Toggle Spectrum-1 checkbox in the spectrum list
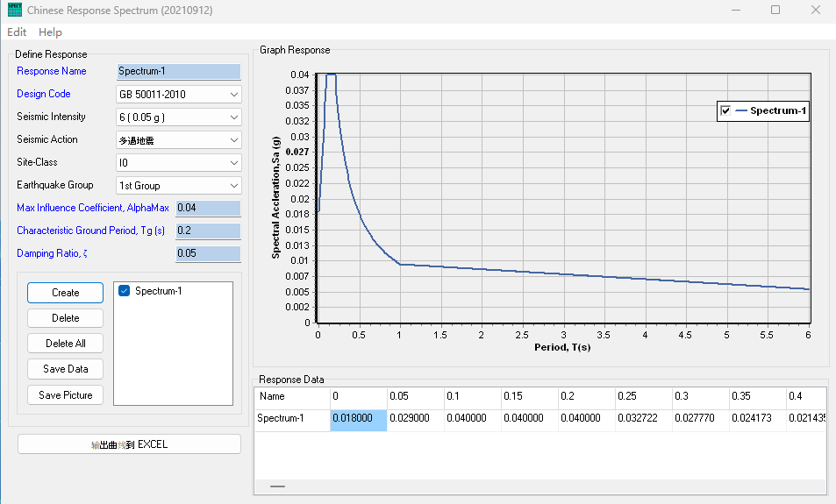Screen dimensions: 836x504 pyautogui.click(x=125, y=291)
